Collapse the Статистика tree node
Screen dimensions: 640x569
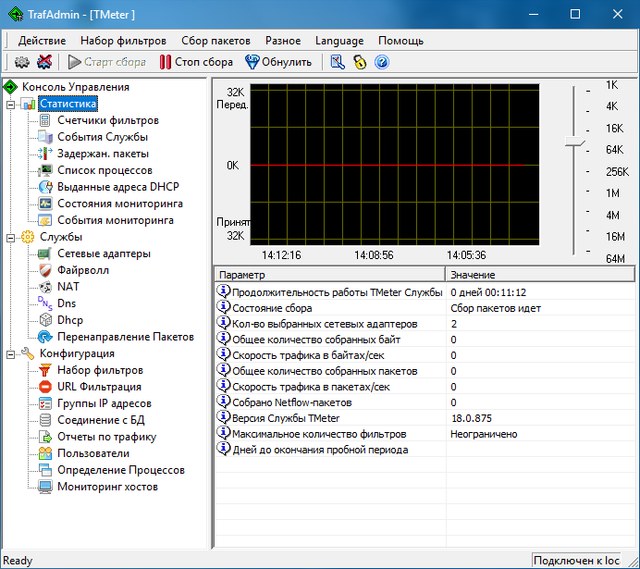[x=11, y=104]
